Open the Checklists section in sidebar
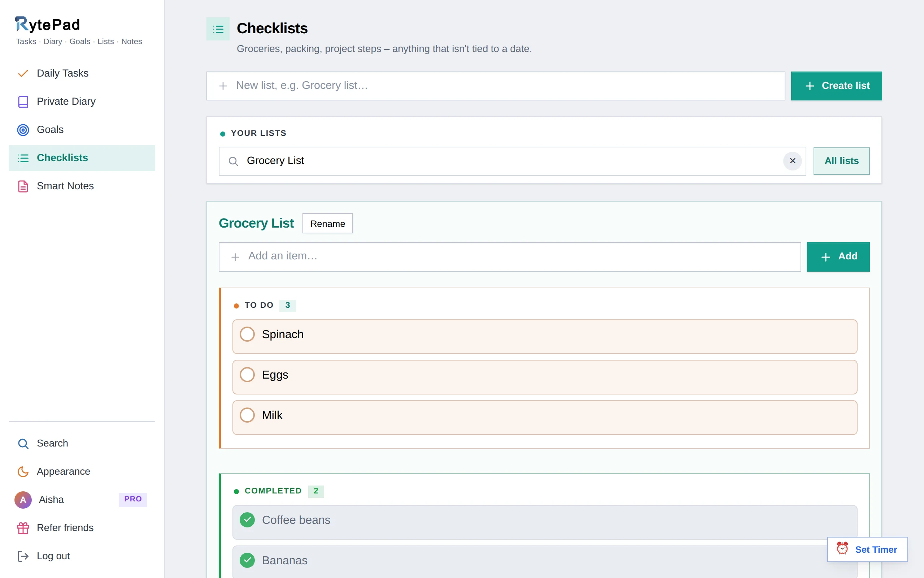Viewport: 924px width, 578px height. 82,158
